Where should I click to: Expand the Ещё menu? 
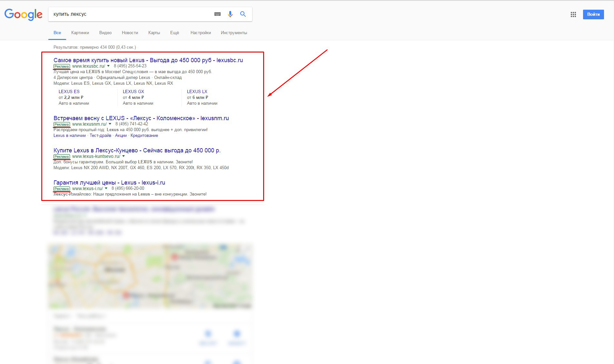[x=174, y=33]
